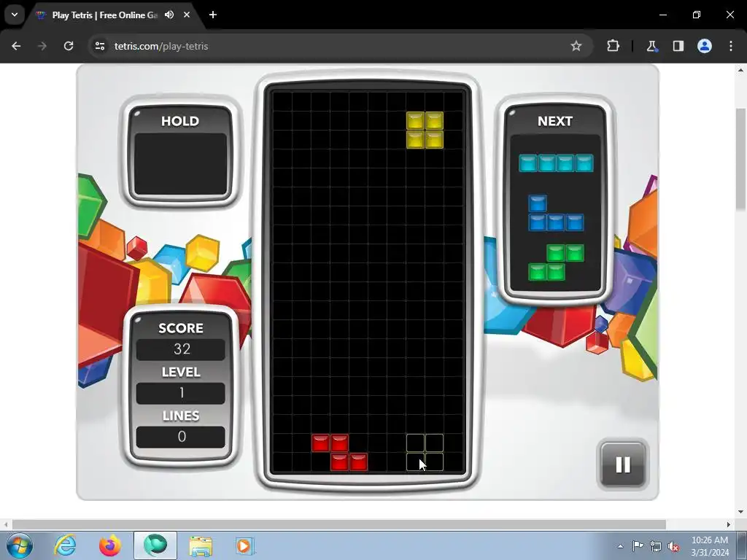
Task: Minimize the Chrome window
Action: click(663, 15)
